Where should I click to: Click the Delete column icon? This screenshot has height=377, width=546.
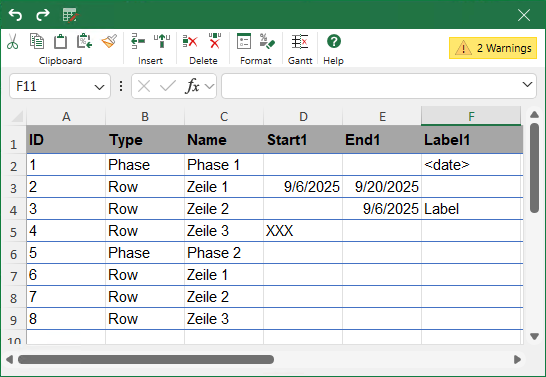215,41
